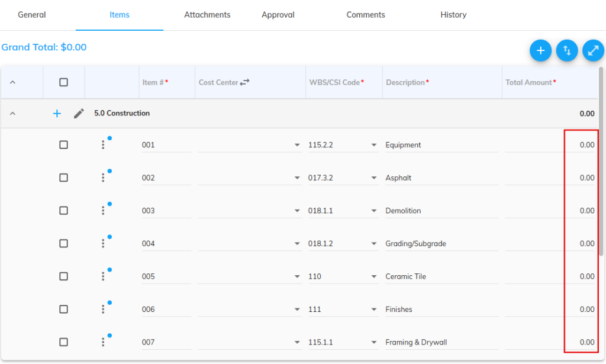Click the Demolition description field
Image resolution: width=606 pixels, height=364 pixels.
(x=441, y=211)
